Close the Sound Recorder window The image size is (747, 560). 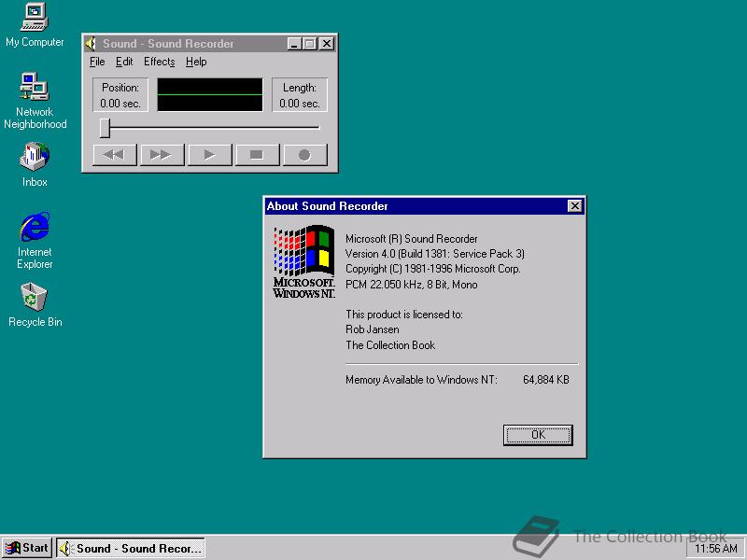point(326,44)
